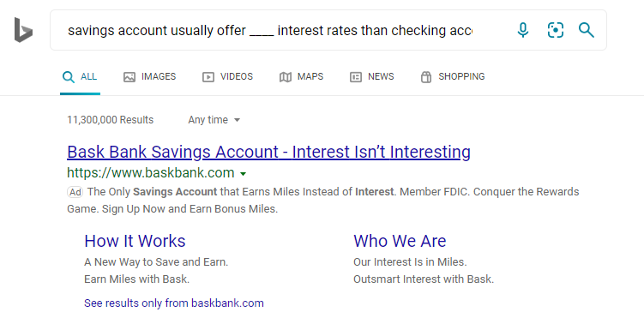Click the Images tab picture icon
Screen dimensions: 644x324
[x=129, y=77]
